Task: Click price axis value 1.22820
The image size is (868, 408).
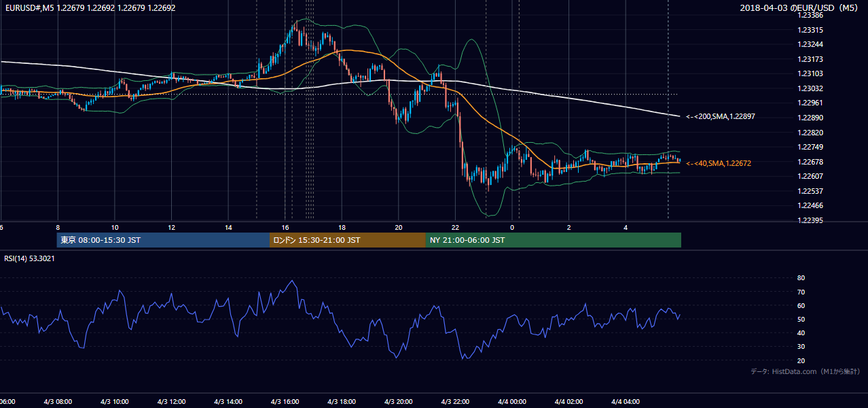Action: 811,133
